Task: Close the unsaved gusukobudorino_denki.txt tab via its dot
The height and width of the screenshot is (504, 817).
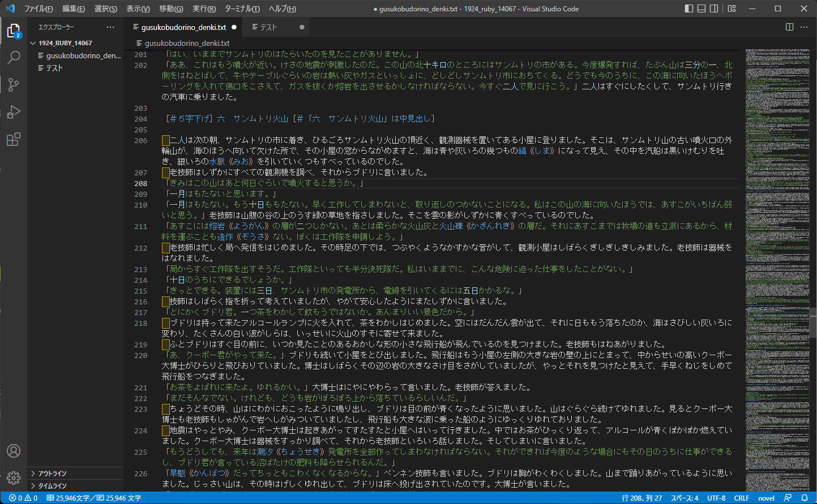Action: click(234, 27)
